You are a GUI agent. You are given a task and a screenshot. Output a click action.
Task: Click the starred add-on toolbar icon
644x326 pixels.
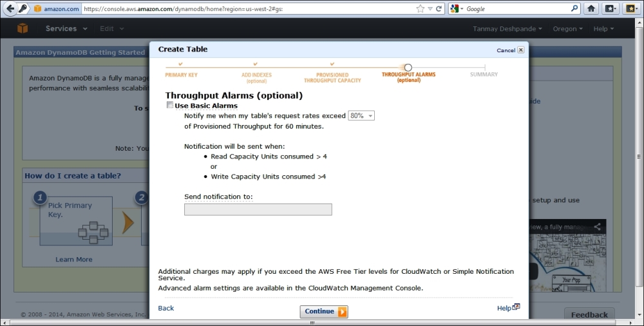pyautogui.click(x=631, y=8)
